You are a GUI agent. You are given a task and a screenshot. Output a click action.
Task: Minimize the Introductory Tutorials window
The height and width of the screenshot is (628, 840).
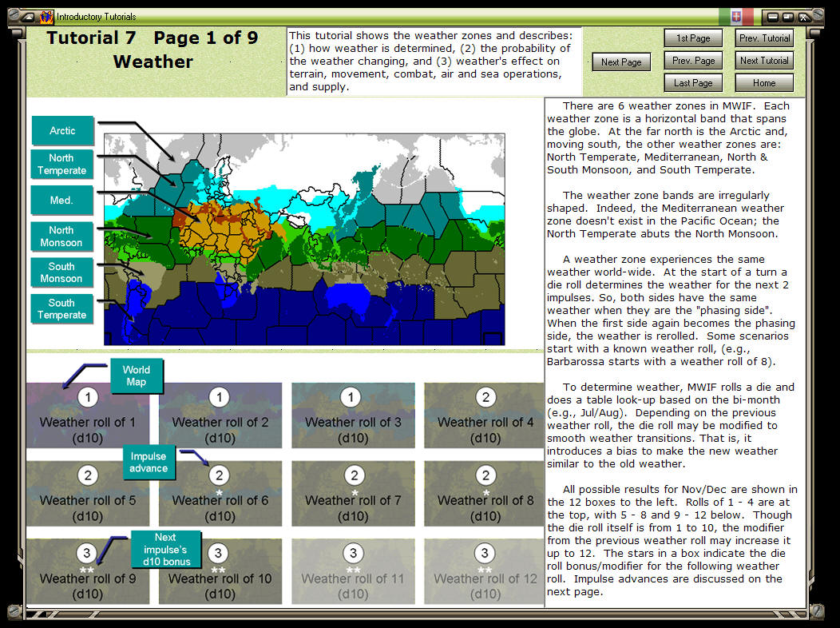773,17
